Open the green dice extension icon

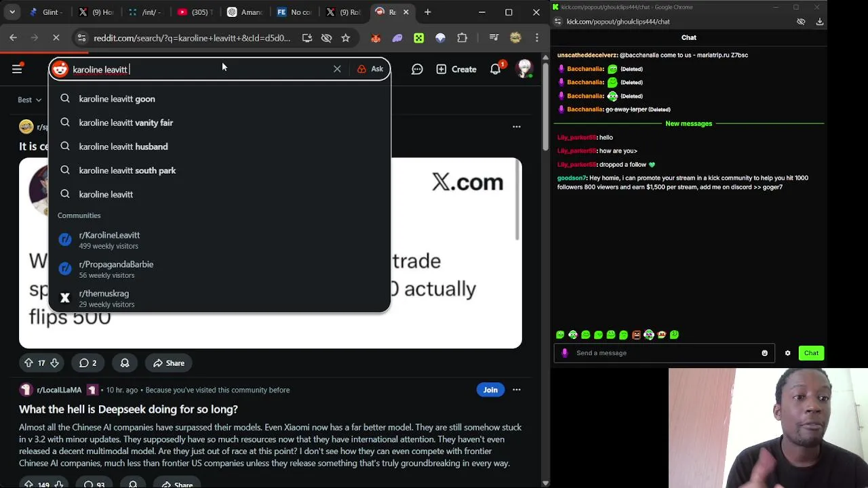click(x=419, y=38)
